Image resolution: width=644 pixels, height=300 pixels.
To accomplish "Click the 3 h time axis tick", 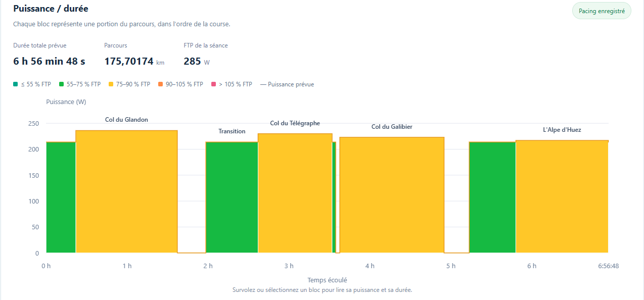I will pos(289,266).
